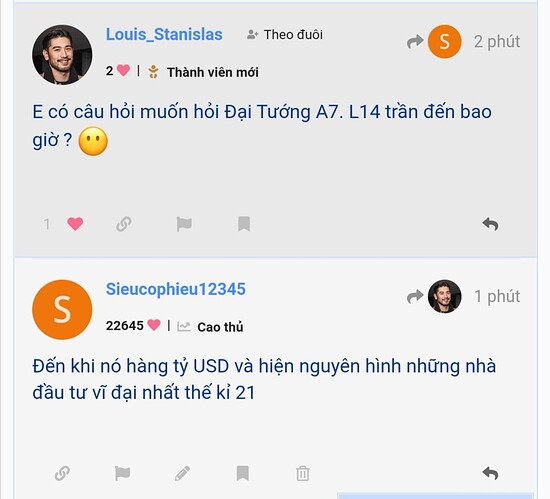
Task: Open the large orange S avatar
Action: click(62, 310)
